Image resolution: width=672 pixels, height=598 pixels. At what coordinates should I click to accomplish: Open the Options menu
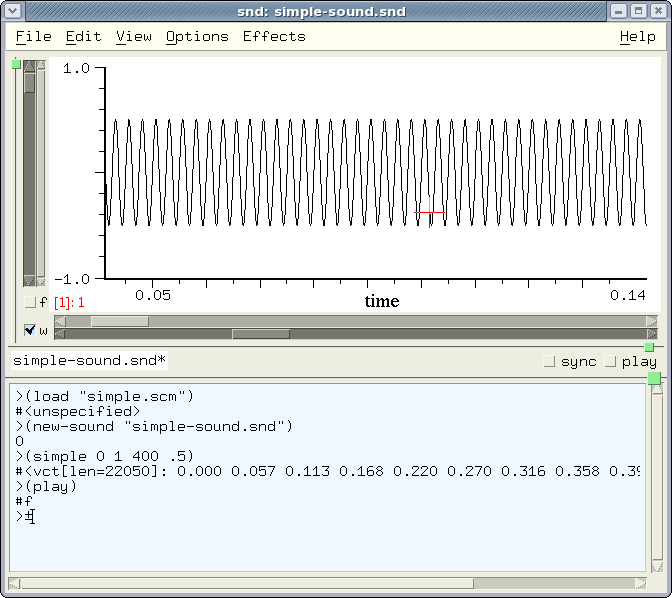tap(197, 36)
